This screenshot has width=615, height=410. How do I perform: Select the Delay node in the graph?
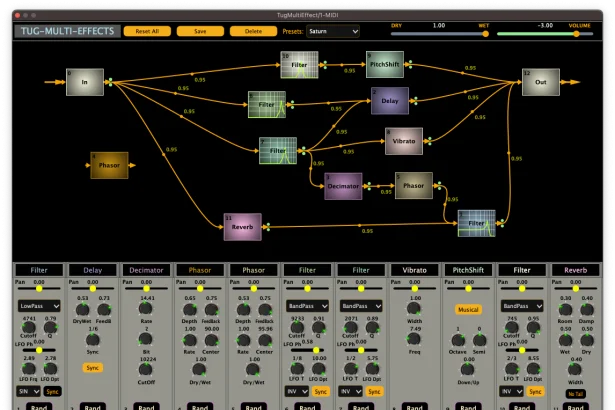pos(389,100)
